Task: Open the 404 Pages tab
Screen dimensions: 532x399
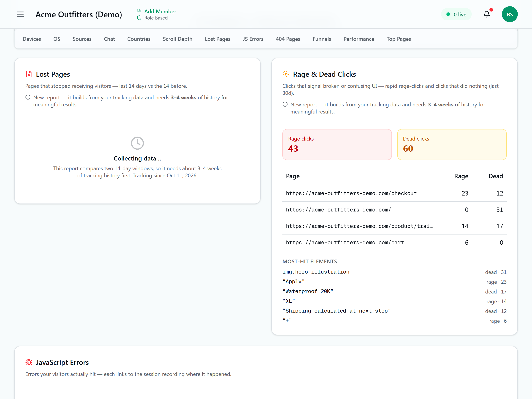Action: coord(288,39)
